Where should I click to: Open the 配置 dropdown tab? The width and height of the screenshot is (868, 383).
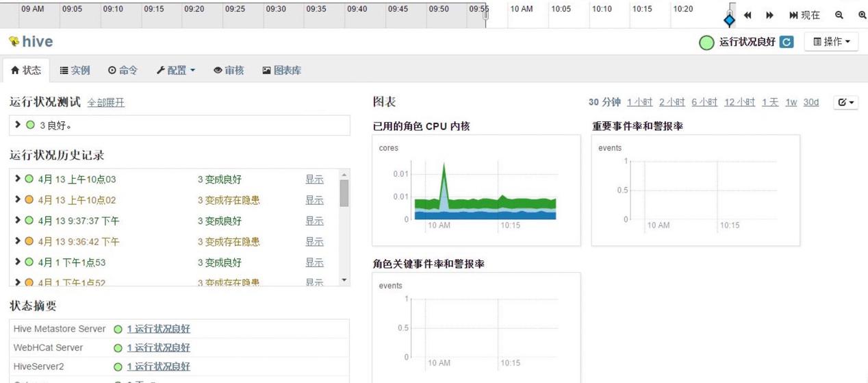tap(175, 70)
